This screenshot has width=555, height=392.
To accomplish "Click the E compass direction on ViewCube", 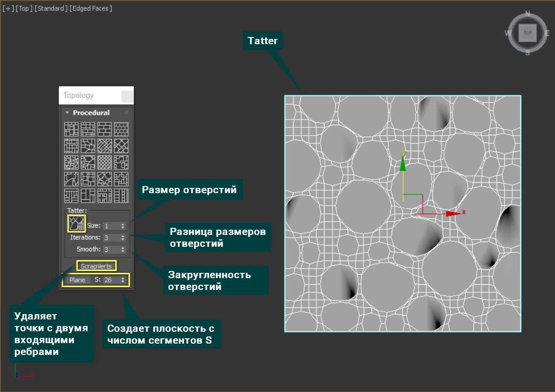I will pos(547,33).
